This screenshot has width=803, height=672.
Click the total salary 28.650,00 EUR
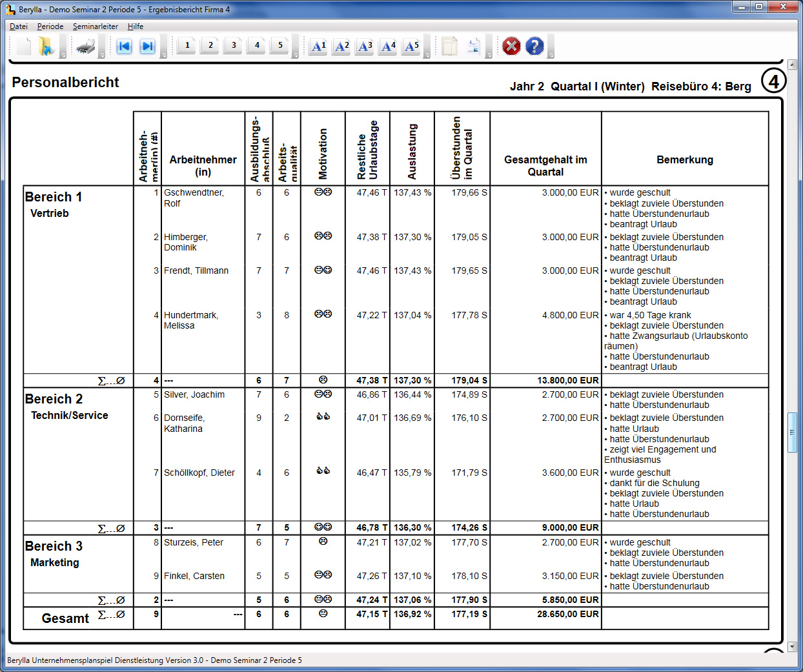568,614
